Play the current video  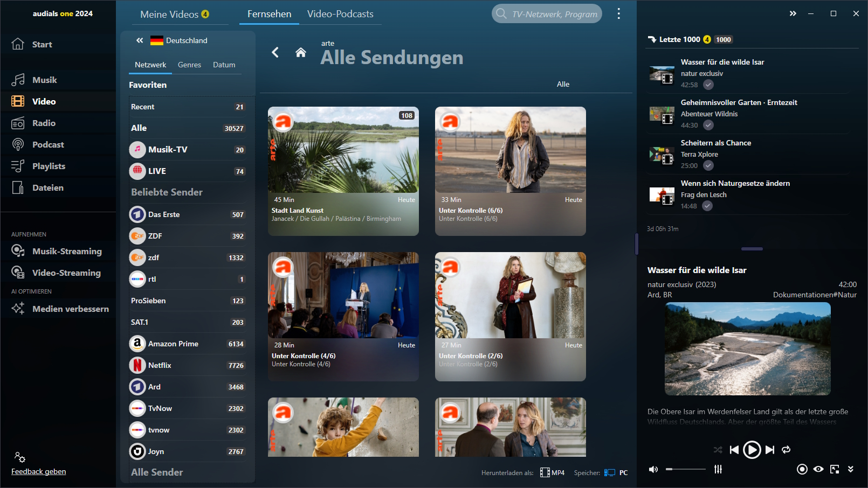tap(752, 450)
